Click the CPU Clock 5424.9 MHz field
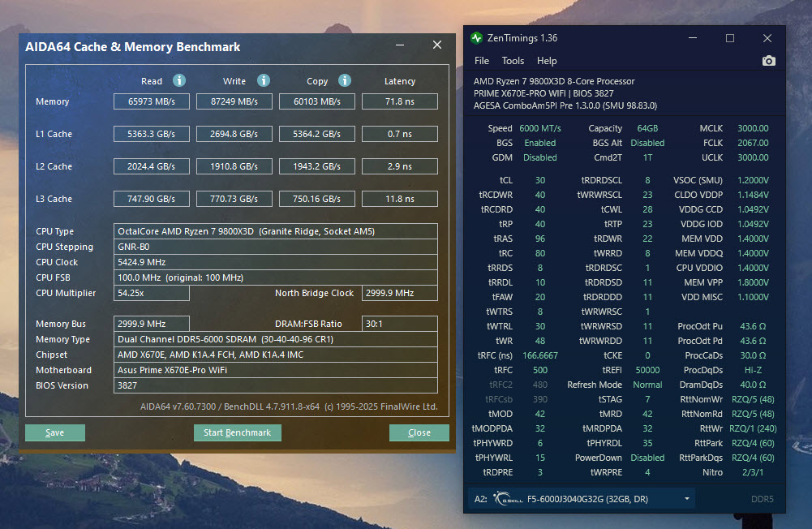Image resolution: width=812 pixels, height=529 pixels. pos(276,262)
